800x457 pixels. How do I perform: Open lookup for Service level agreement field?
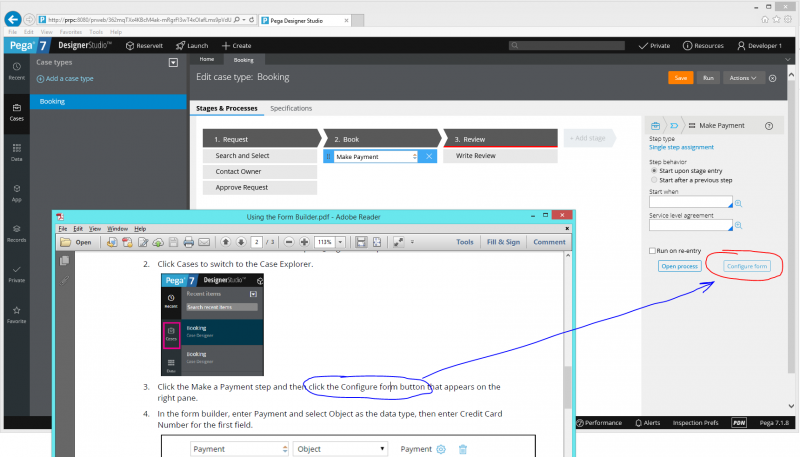738,225
